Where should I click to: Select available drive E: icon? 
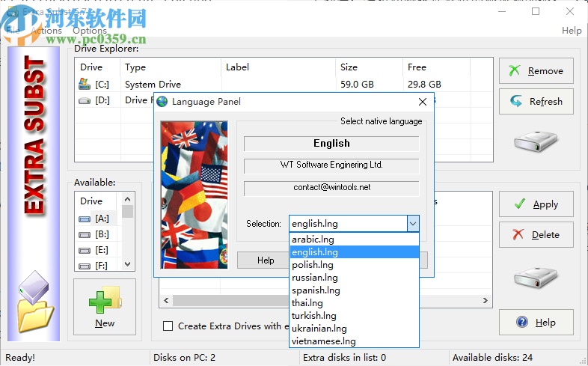pyautogui.click(x=85, y=251)
